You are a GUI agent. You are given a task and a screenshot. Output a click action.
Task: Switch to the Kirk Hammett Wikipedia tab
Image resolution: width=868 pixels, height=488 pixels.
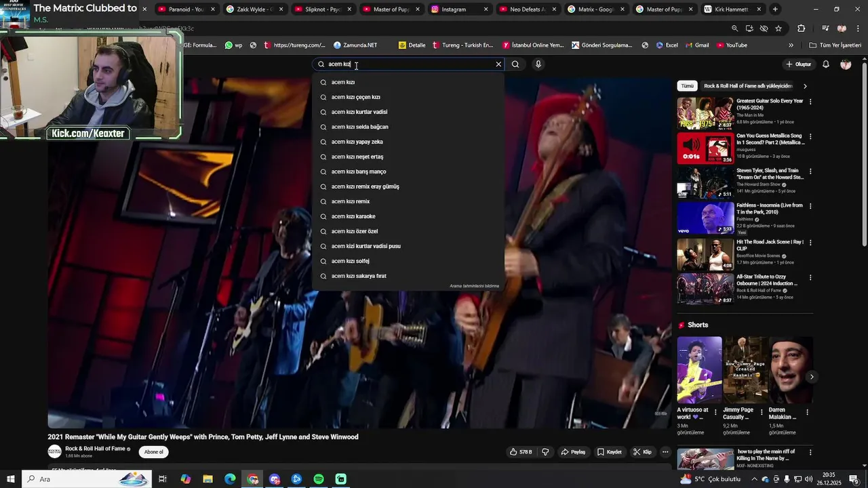click(x=732, y=9)
